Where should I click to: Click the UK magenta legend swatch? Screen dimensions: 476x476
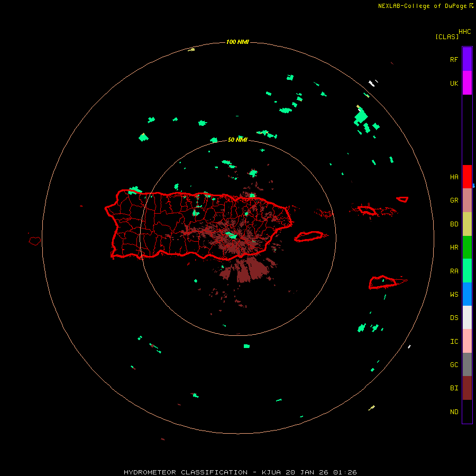[x=467, y=83]
